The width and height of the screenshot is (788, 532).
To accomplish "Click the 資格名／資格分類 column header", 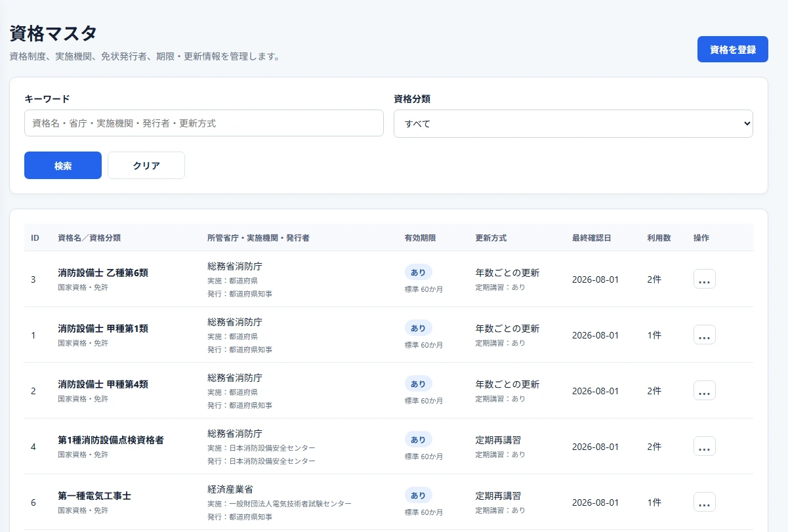I will (89, 237).
